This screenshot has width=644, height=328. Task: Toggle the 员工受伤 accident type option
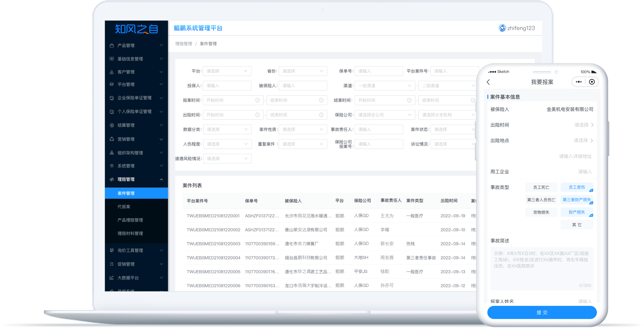(577, 187)
